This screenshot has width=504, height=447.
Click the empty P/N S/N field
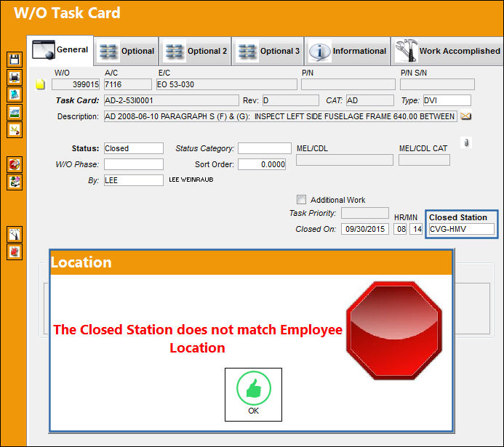(437, 84)
